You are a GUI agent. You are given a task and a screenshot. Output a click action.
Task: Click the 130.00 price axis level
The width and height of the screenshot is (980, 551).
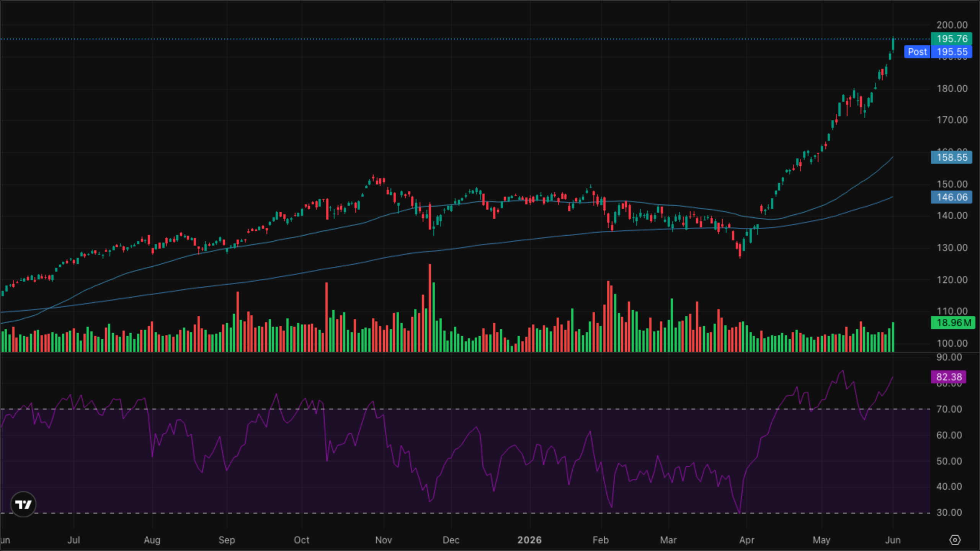pos(952,248)
